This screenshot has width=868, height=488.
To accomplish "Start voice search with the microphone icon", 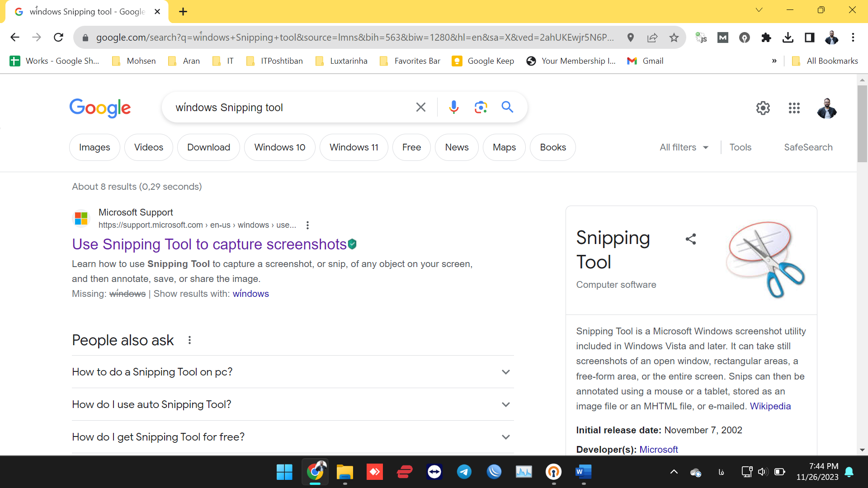I will [454, 107].
